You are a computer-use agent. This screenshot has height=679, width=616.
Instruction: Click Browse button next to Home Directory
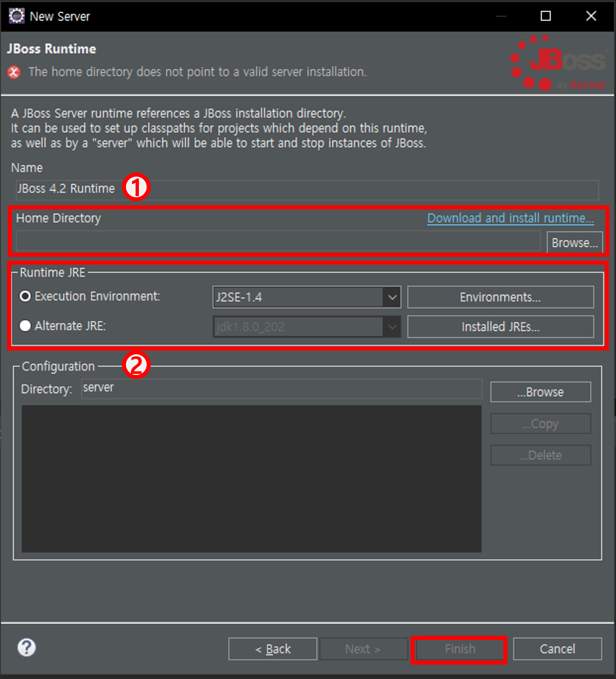[x=575, y=242]
